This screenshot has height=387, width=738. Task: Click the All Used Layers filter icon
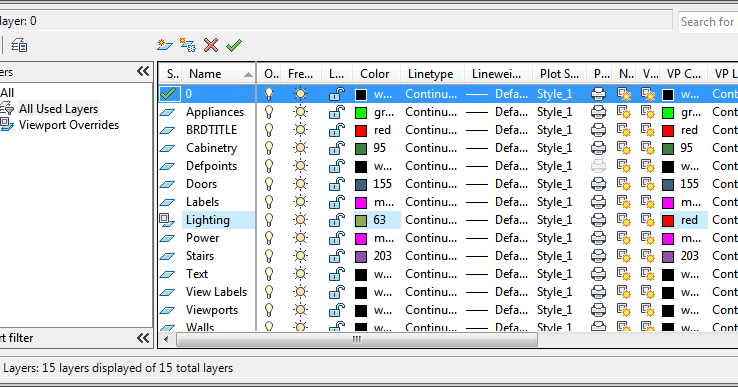point(7,109)
